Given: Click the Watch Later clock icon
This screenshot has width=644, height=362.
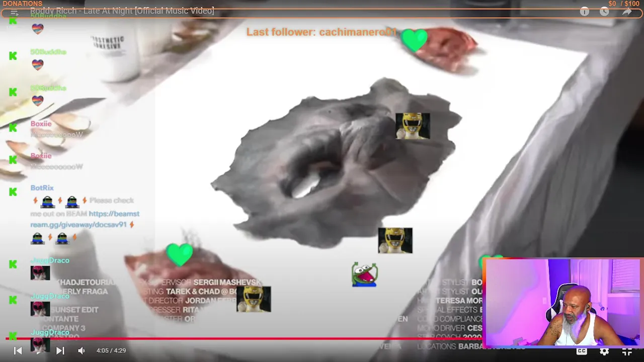Looking at the screenshot, I should point(604,11).
